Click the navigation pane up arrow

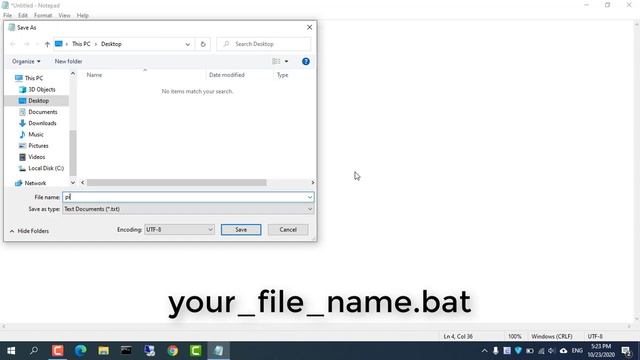[73, 74]
